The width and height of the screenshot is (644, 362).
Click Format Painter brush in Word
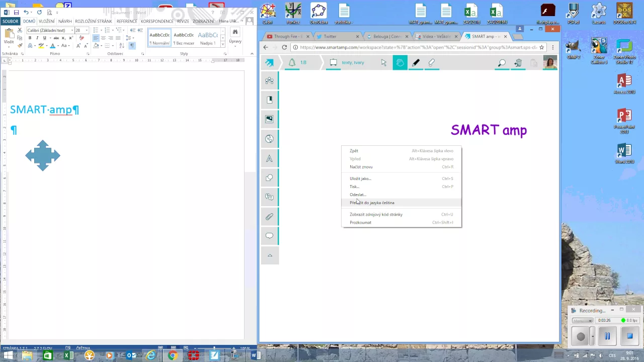coord(20,45)
